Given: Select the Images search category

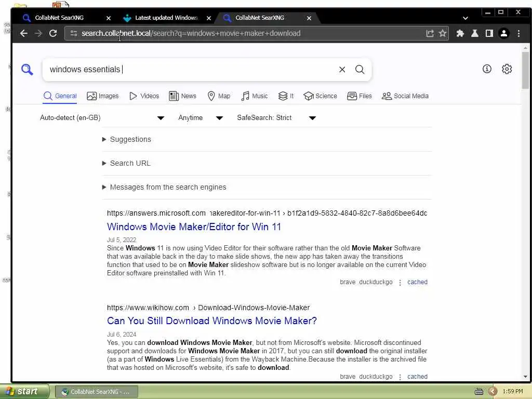Looking at the screenshot, I should [103, 96].
